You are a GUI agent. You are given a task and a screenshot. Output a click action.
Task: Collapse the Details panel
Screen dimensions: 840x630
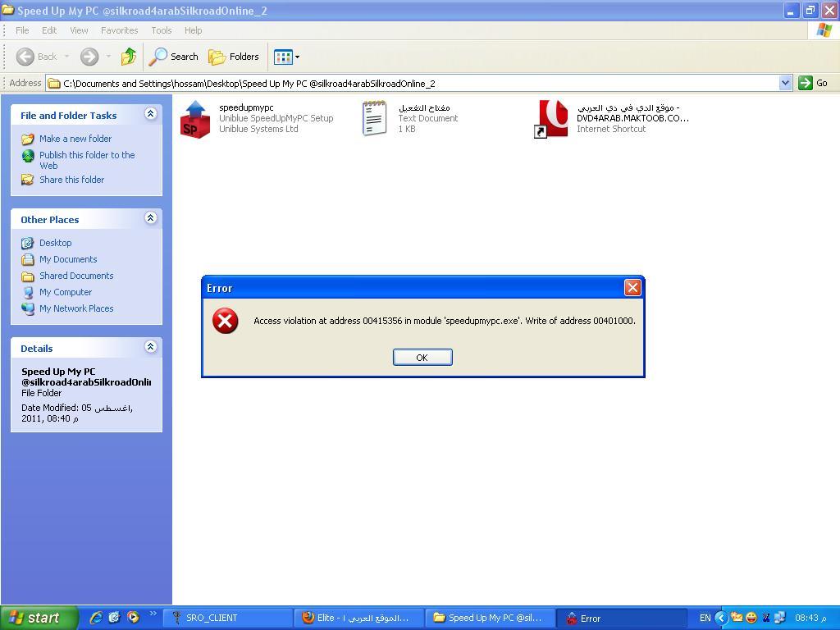point(151,347)
